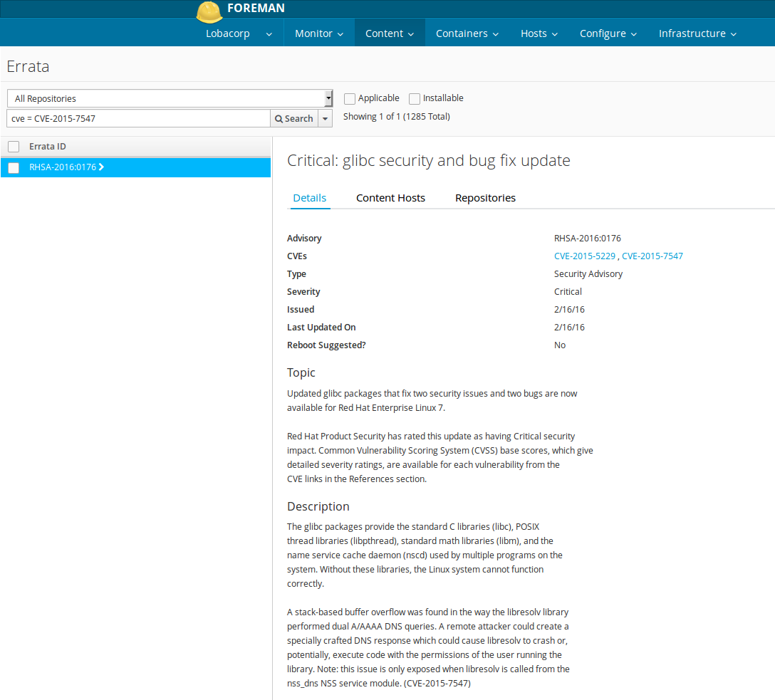Screen dimensions: 775x700
Task: Expand the search options caret dropdown
Action: click(x=325, y=119)
